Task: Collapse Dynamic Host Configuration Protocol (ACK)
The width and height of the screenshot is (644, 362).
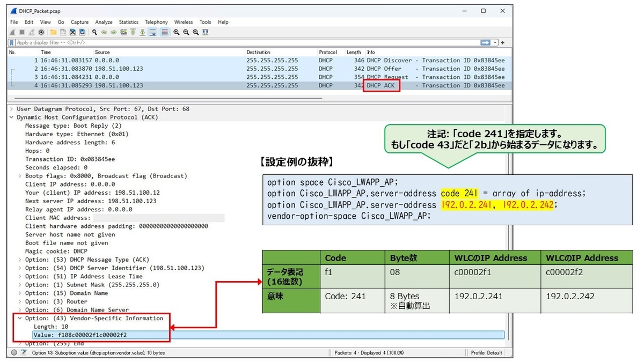Action: point(13,117)
